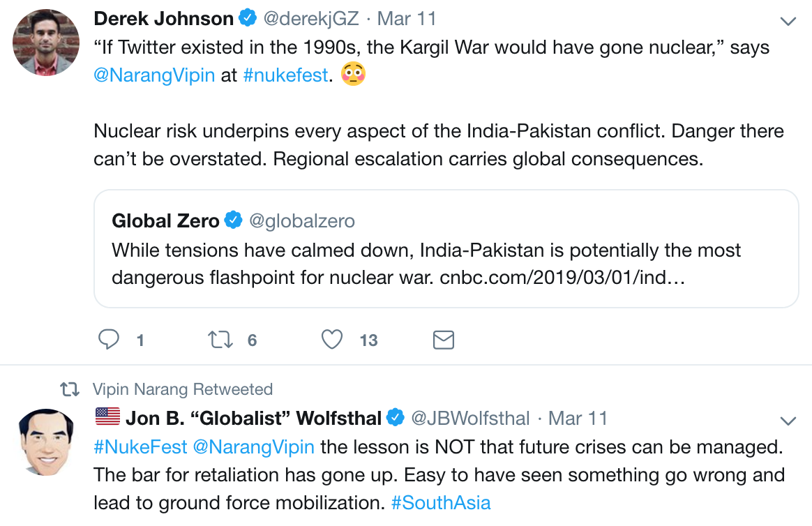Viewport: 812px width, 526px height.
Task: Click Global Zero's verified badge
Action: point(233,220)
